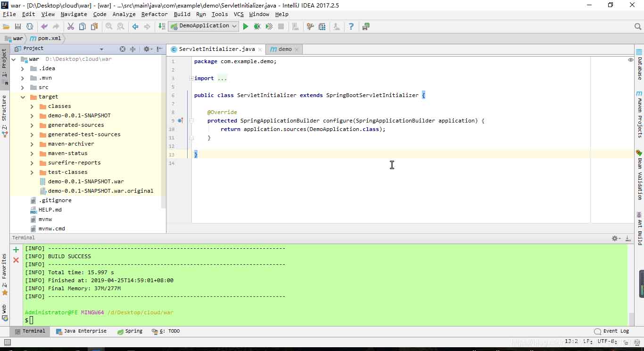The image size is (644, 351).
Task: Close the ServletInitializer.java tab
Action: tap(260, 49)
